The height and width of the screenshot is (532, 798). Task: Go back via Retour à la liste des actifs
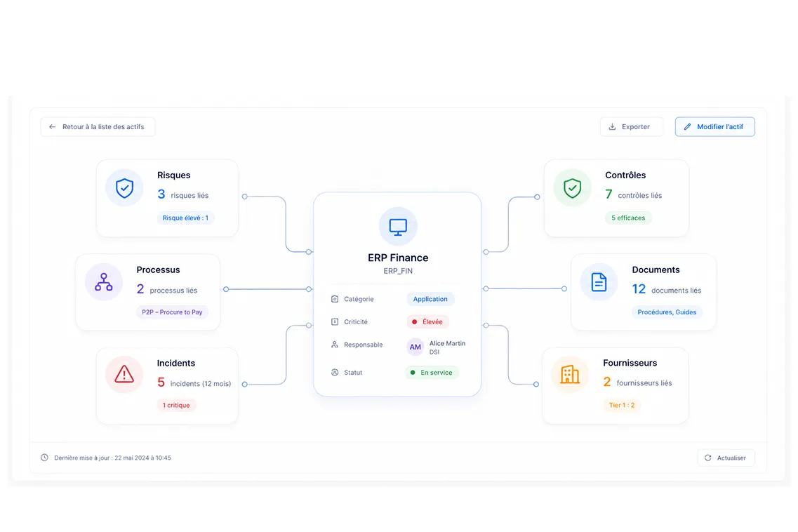pyautogui.click(x=98, y=127)
